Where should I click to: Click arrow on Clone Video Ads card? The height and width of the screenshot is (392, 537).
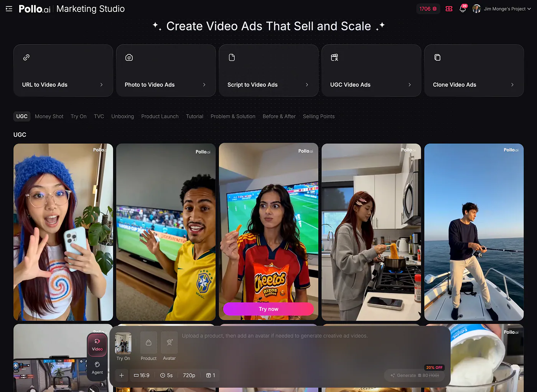point(512,85)
